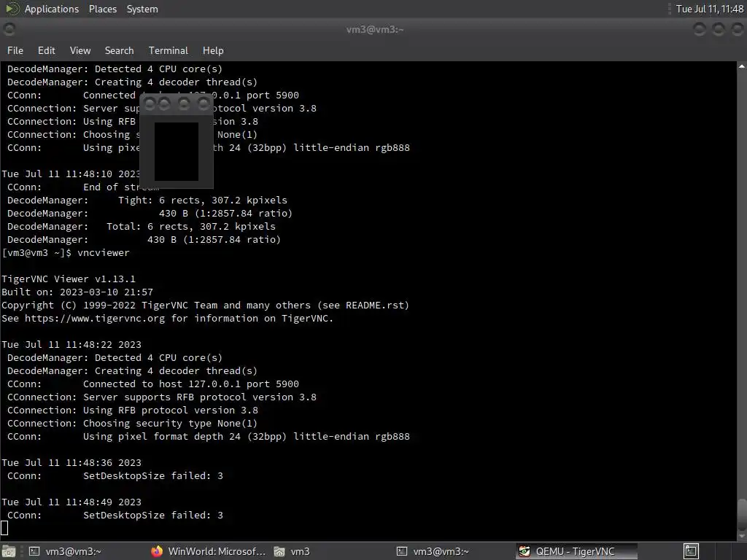Screen dimensions: 747x560
Task: Click the "Tue Jul 11 11:48:10" timestamp line
Action: [x=71, y=174]
